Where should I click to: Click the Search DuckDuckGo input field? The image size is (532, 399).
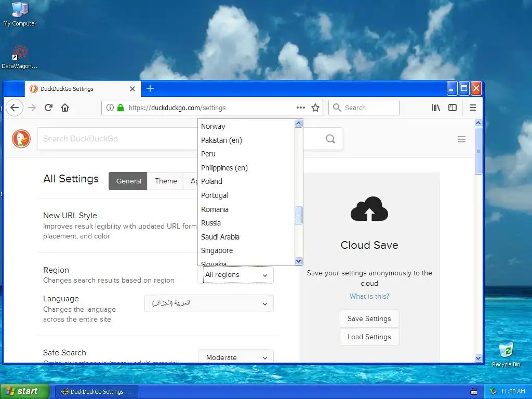[117, 139]
